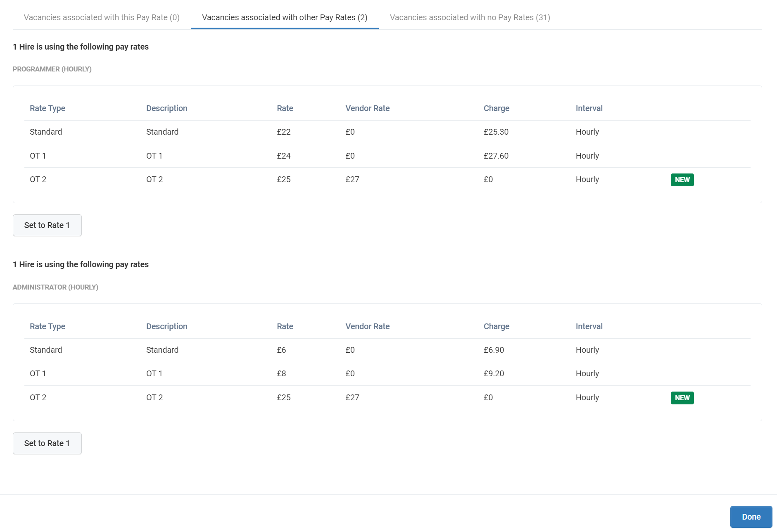Click £22 rate in Programmer Standard row
Image resolution: width=777 pixels, height=532 pixels.
[284, 132]
